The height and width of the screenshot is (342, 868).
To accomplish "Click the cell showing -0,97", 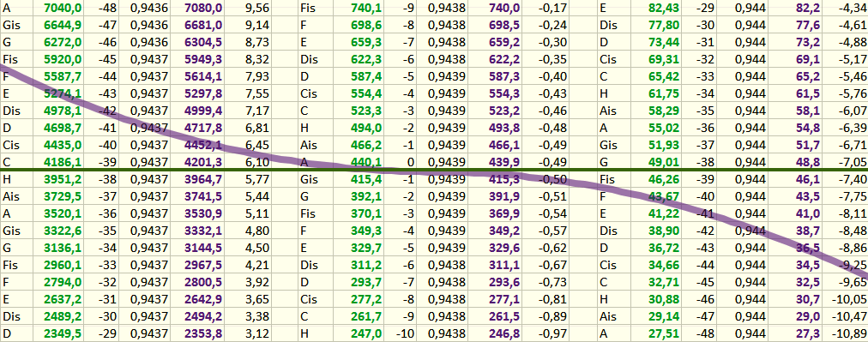I will 552,333.
